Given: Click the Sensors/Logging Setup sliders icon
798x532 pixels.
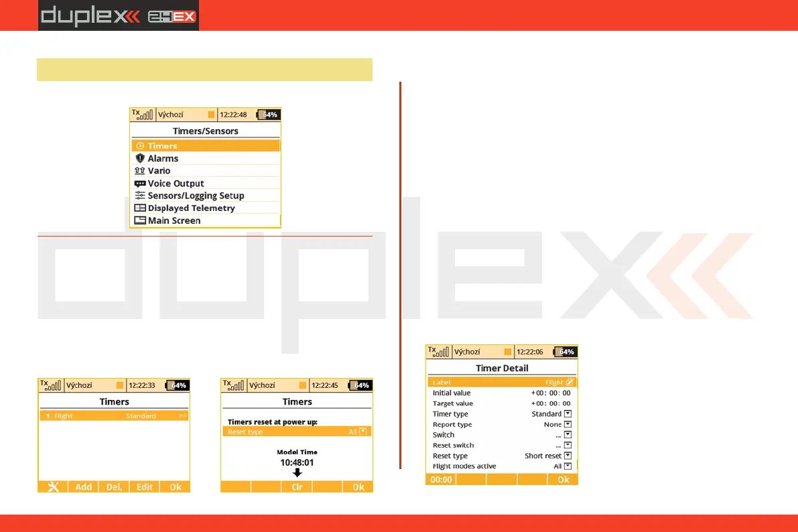Looking at the screenshot, I should [139, 196].
